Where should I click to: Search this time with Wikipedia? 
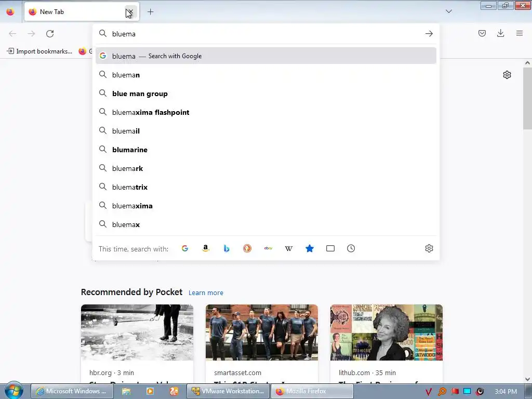click(289, 248)
